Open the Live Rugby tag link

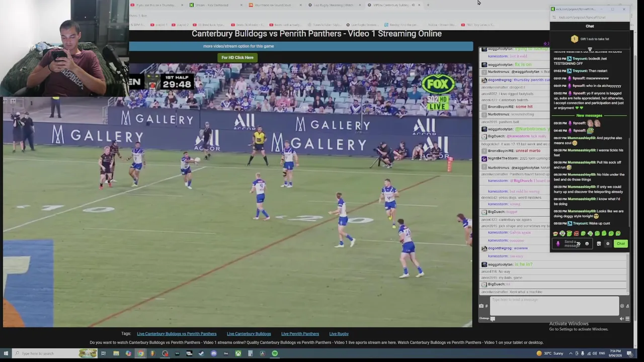[339, 334]
